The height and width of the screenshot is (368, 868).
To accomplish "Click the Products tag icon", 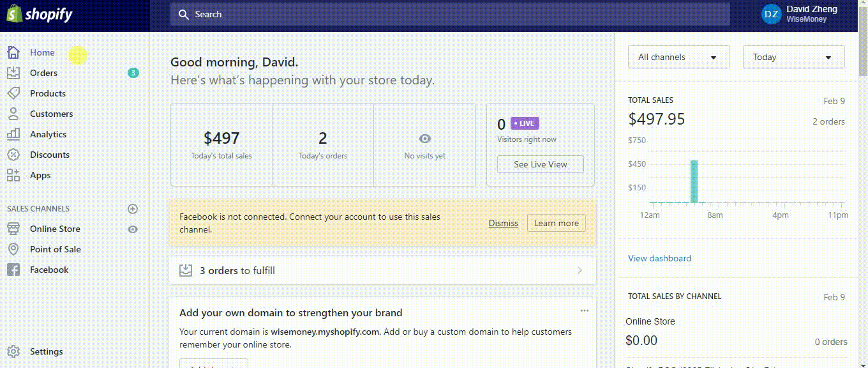I will (13, 93).
